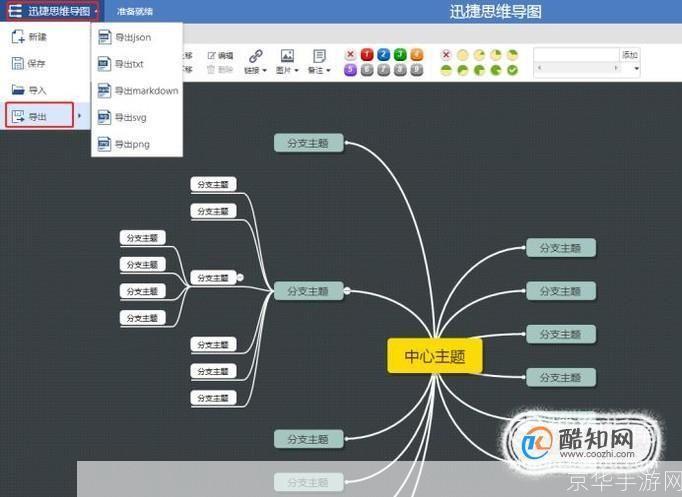Click the tag text input field
This screenshot has height=497, width=682.
point(576,54)
